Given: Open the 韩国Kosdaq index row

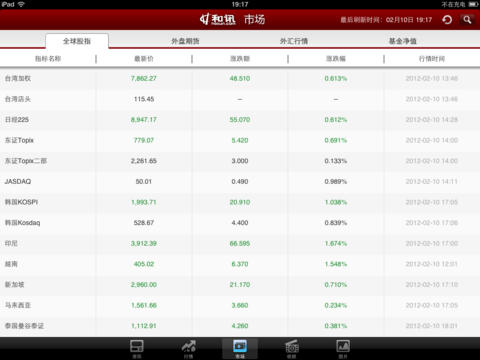Looking at the screenshot, I should [240, 223].
